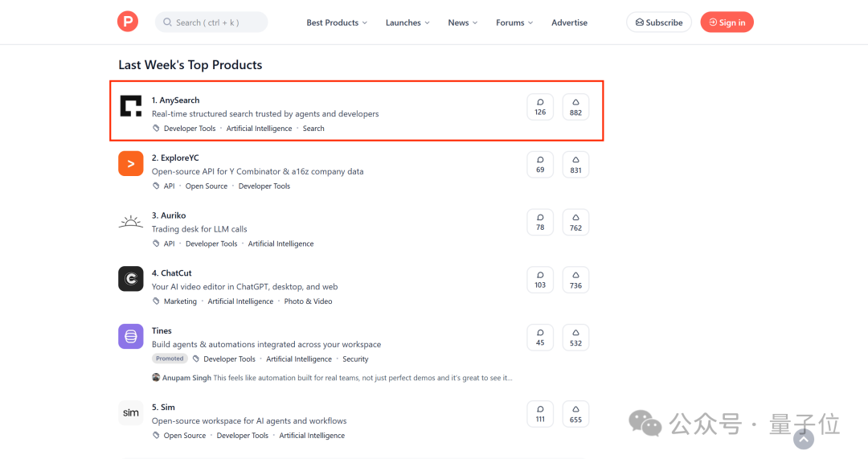Select the Marketing tag under ChatCut
This screenshot has height=459, width=868.
181,301
